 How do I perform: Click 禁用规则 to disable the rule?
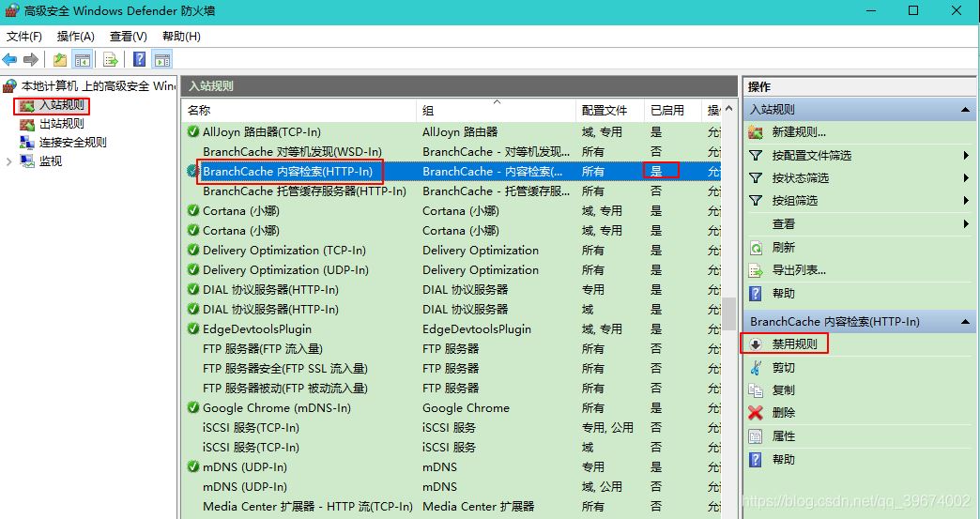click(794, 344)
